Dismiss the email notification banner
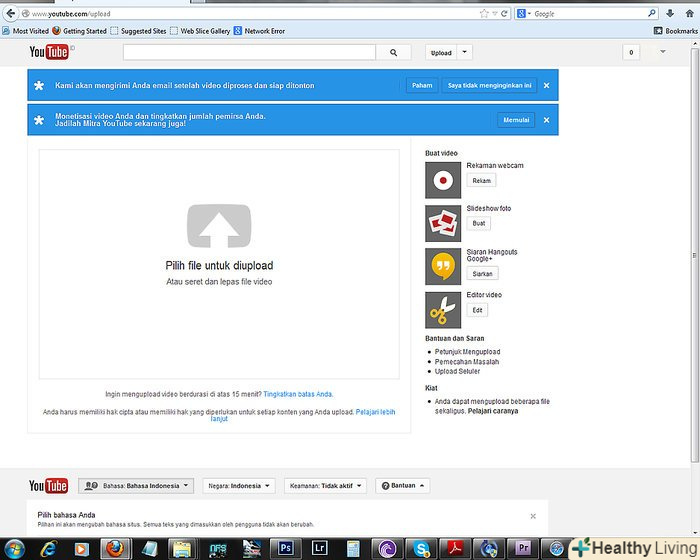This screenshot has height=560, width=700. pyautogui.click(x=546, y=86)
